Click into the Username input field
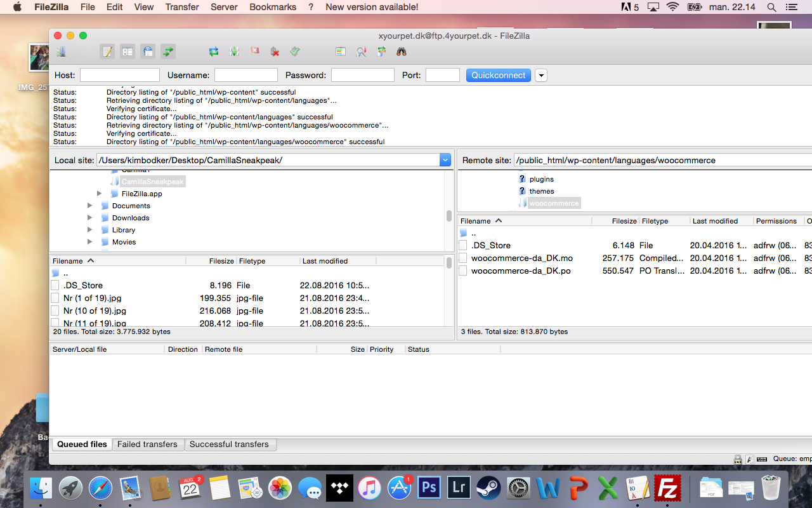This screenshot has height=508, width=812. [x=246, y=75]
